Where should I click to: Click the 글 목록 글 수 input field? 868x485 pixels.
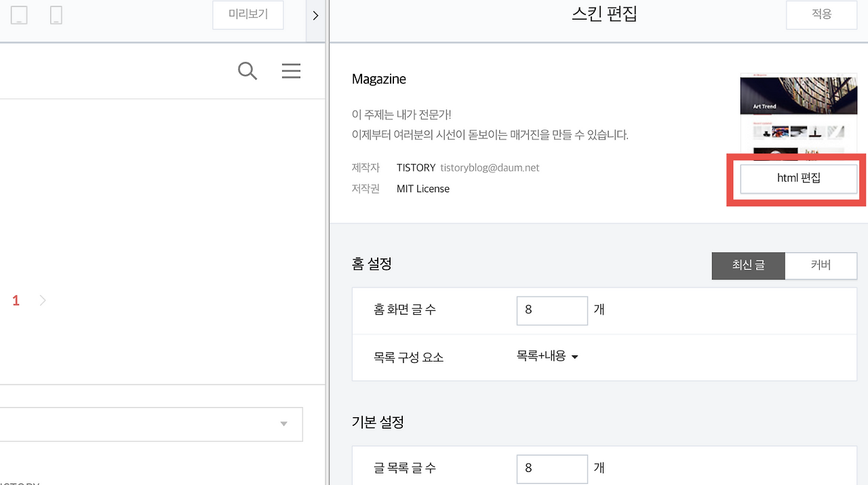pyautogui.click(x=552, y=468)
